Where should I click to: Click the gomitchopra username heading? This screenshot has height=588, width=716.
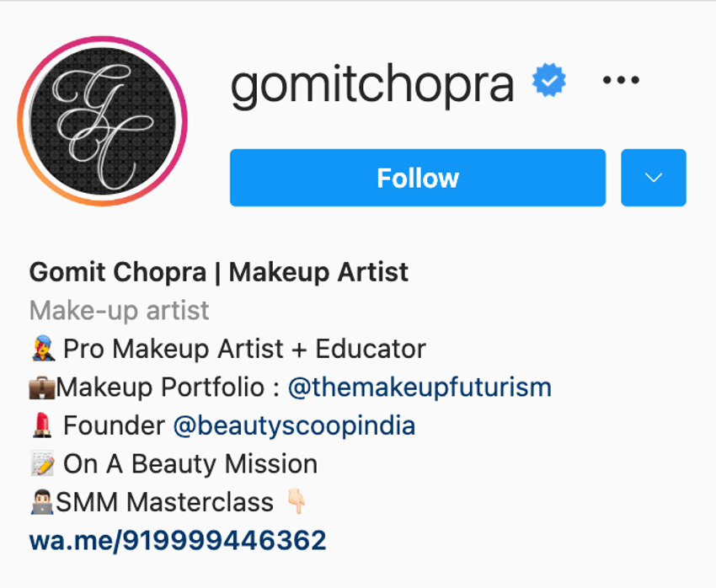(x=372, y=84)
